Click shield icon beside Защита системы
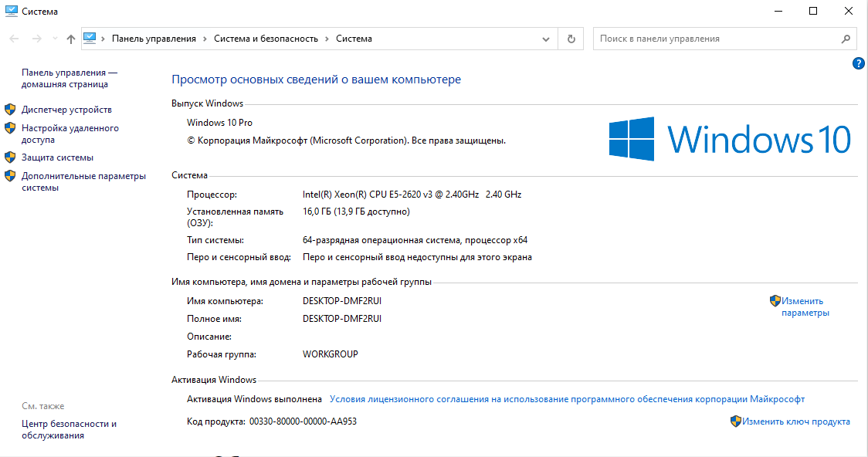 (x=10, y=157)
